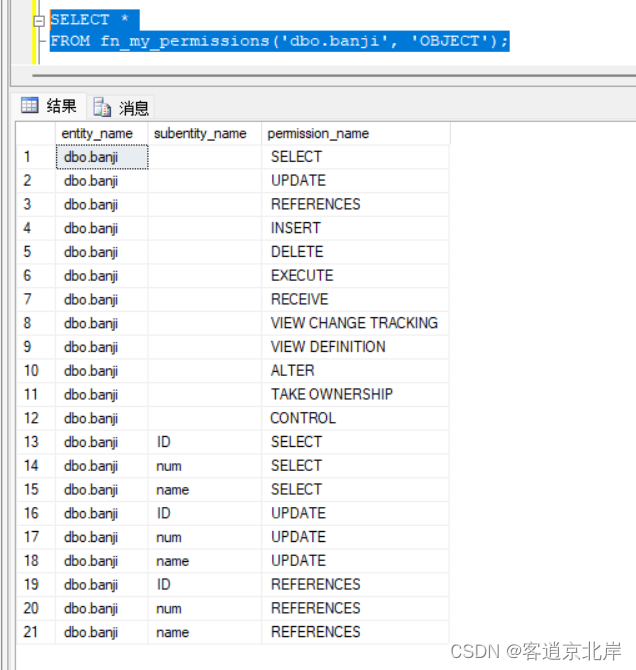
Task: Click SELECT permission in row 14
Action: (356, 465)
